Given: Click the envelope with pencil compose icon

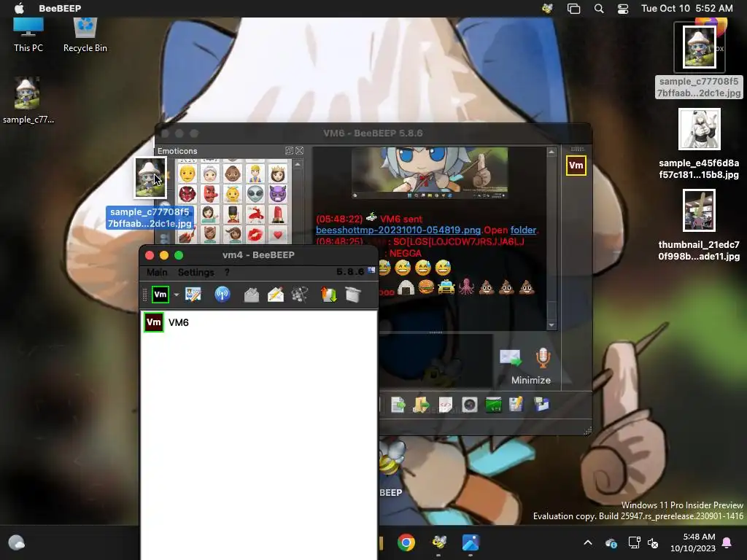Looking at the screenshot, I should 276,295.
